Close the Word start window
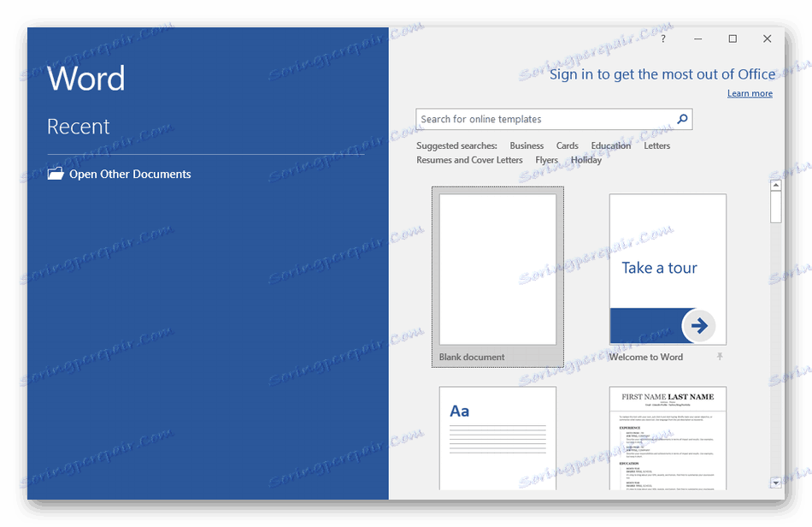Viewport: 812px width, 527px height. pyautogui.click(x=767, y=38)
